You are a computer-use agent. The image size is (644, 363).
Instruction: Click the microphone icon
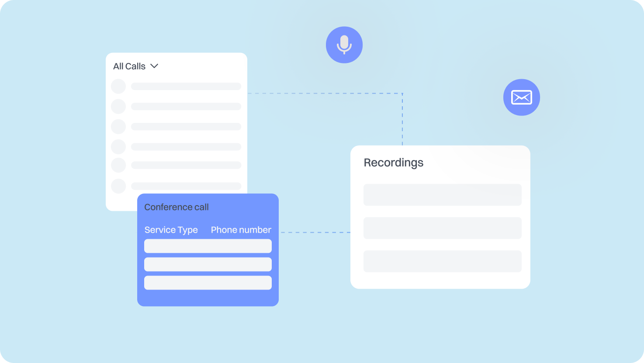(x=344, y=45)
